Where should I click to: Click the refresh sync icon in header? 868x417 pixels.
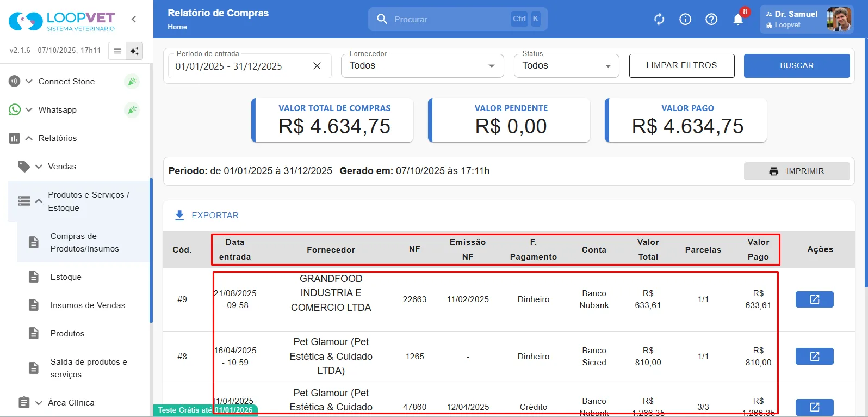pyautogui.click(x=659, y=20)
